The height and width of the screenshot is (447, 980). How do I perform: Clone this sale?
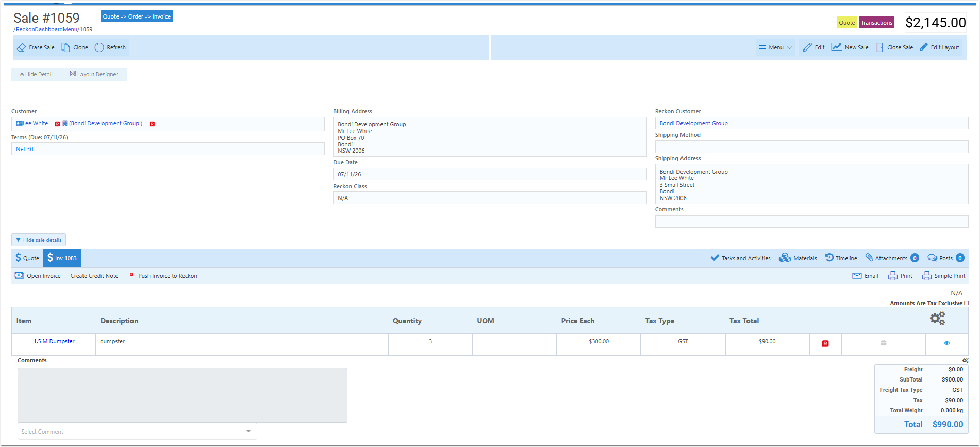tap(75, 47)
